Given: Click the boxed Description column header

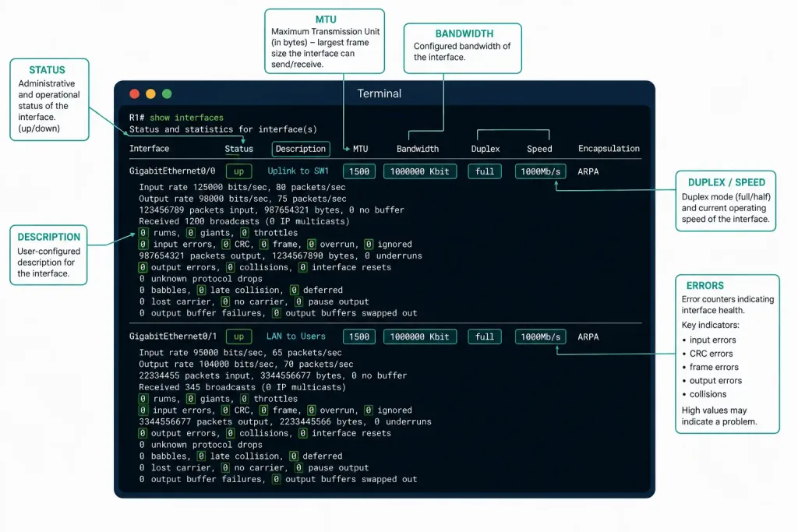Looking at the screenshot, I should tap(301, 149).
